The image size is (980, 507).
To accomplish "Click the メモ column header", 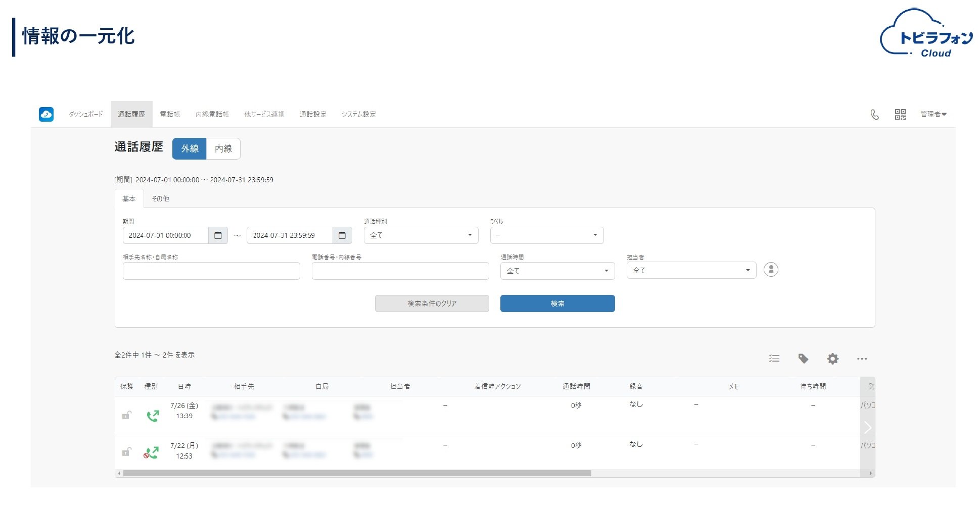I will point(734,386).
